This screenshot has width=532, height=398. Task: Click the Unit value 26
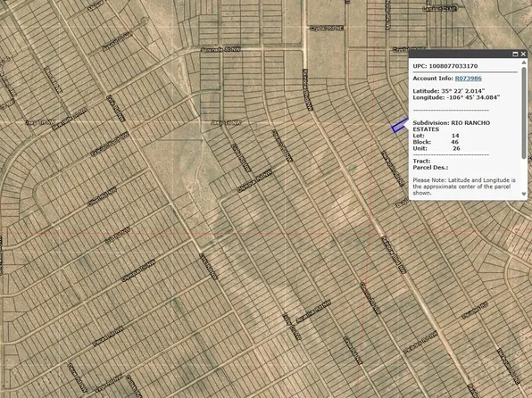456,149
